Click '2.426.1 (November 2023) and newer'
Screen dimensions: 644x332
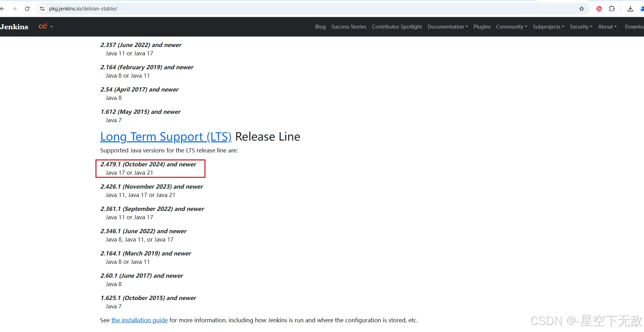pyautogui.click(x=152, y=187)
